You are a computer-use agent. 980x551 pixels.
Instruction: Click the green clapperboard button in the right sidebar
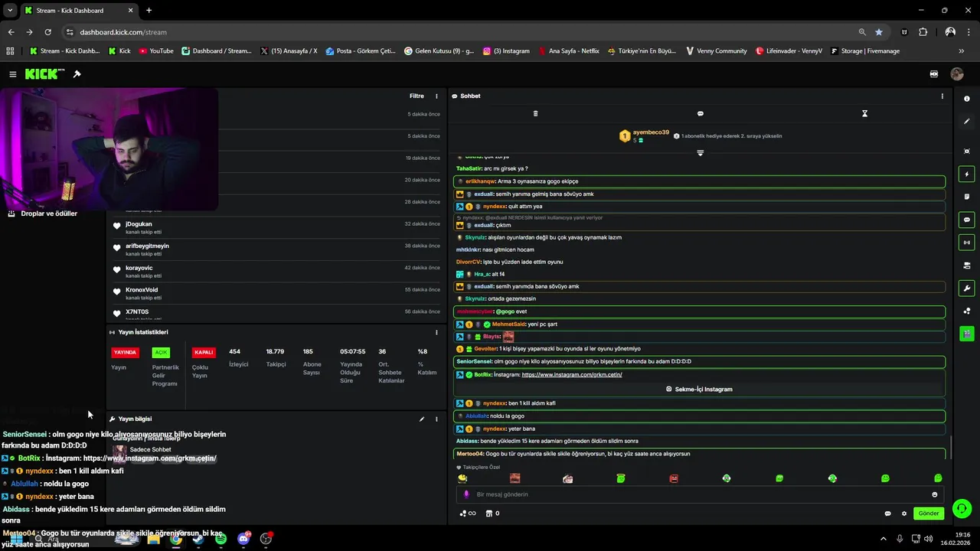click(967, 334)
